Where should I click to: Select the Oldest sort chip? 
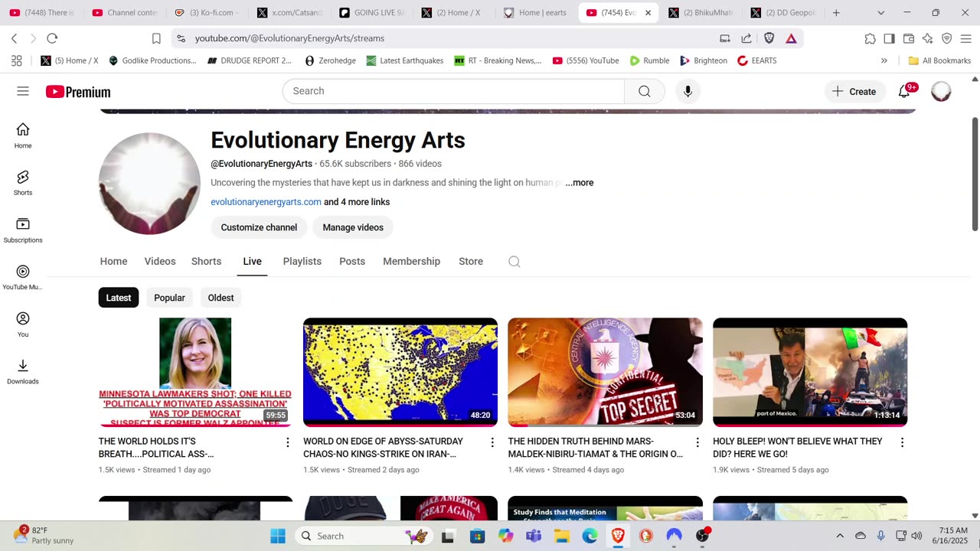tap(220, 298)
